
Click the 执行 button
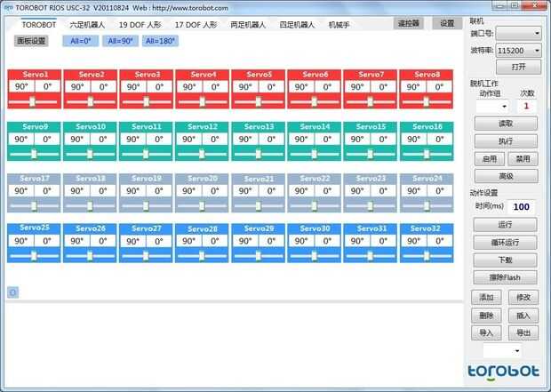506,141
